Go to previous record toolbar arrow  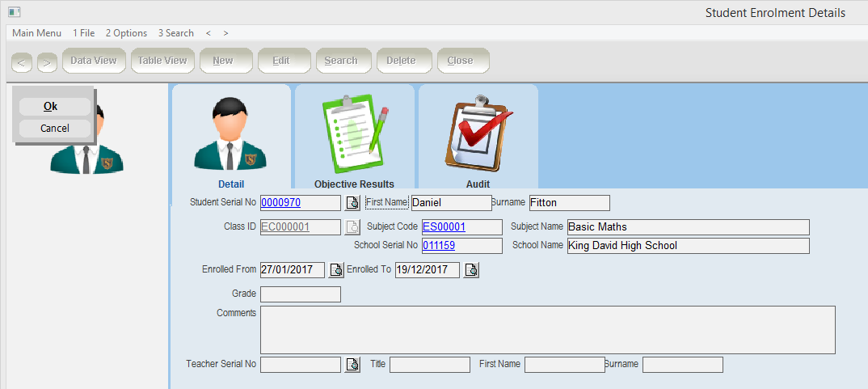(x=22, y=62)
